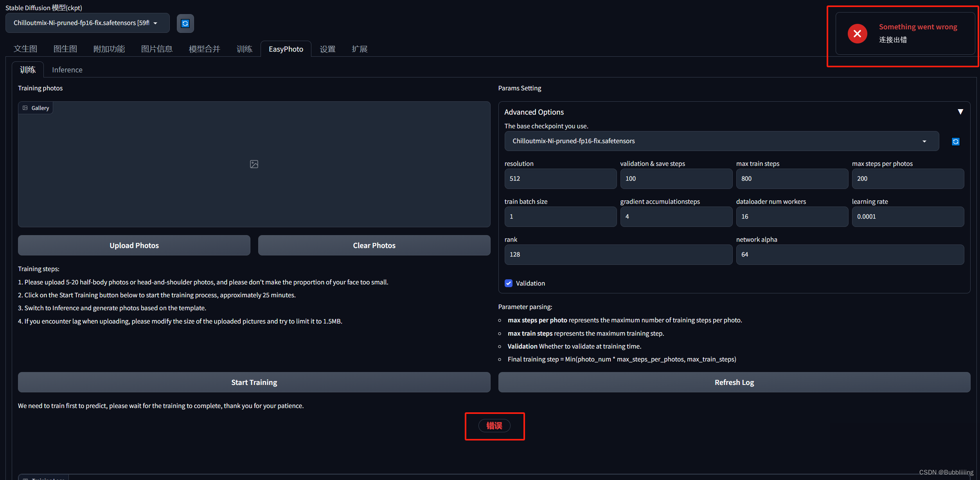Click the Refresh Log button
The width and height of the screenshot is (980, 480).
pos(734,382)
